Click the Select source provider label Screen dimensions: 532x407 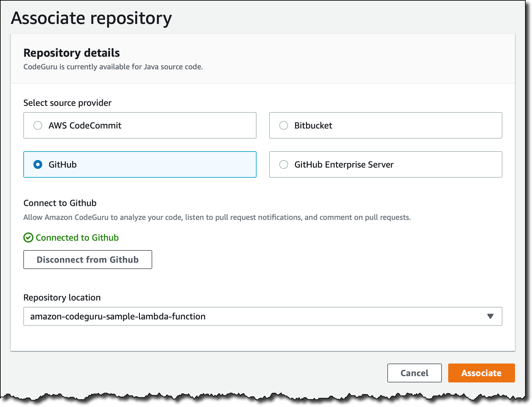(67, 103)
